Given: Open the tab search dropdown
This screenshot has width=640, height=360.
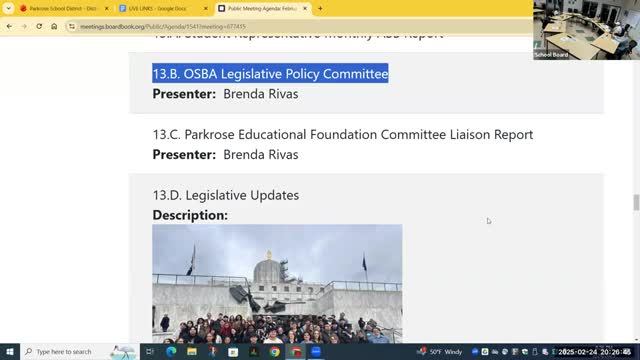Looking at the screenshot, I should [x=8, y=8].
